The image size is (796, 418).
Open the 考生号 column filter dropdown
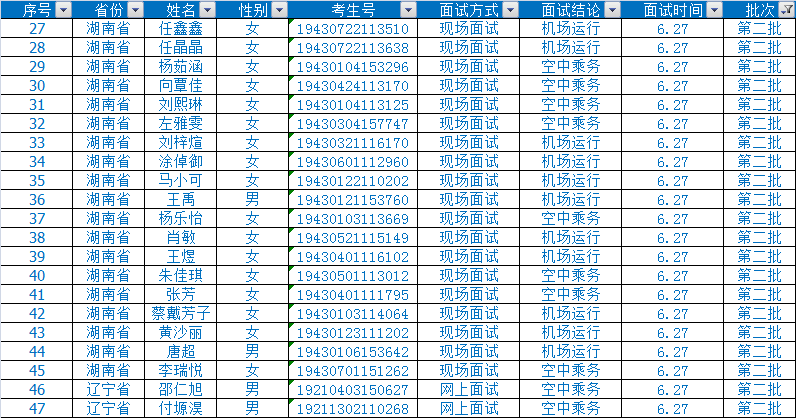tap(408, 10)
